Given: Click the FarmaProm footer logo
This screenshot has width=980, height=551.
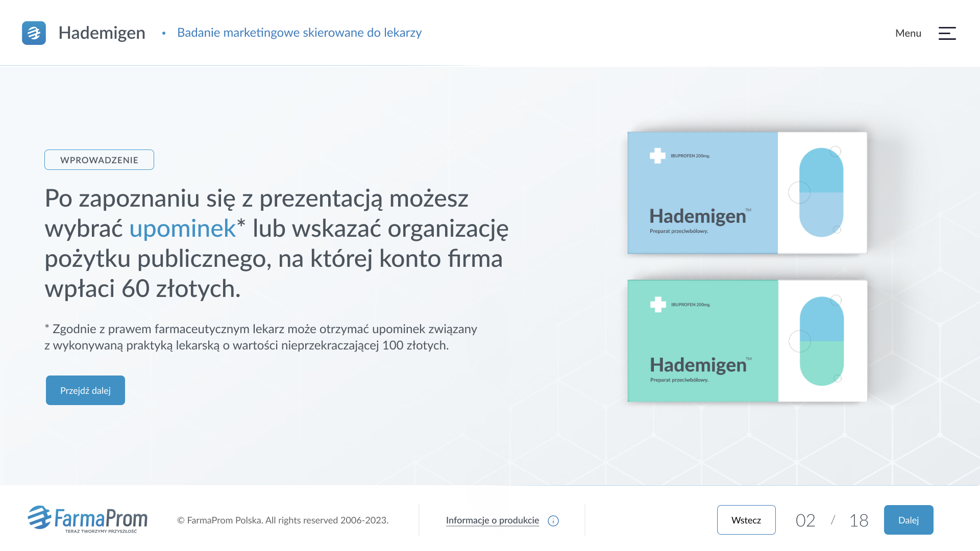Looking at the screenshot, I should click(x=87, y=519).
